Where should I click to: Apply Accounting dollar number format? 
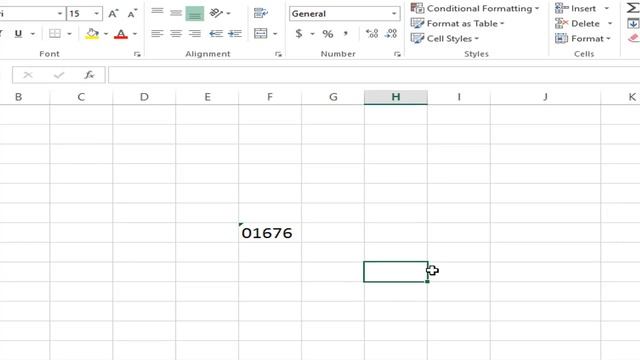tap(299, 33)
